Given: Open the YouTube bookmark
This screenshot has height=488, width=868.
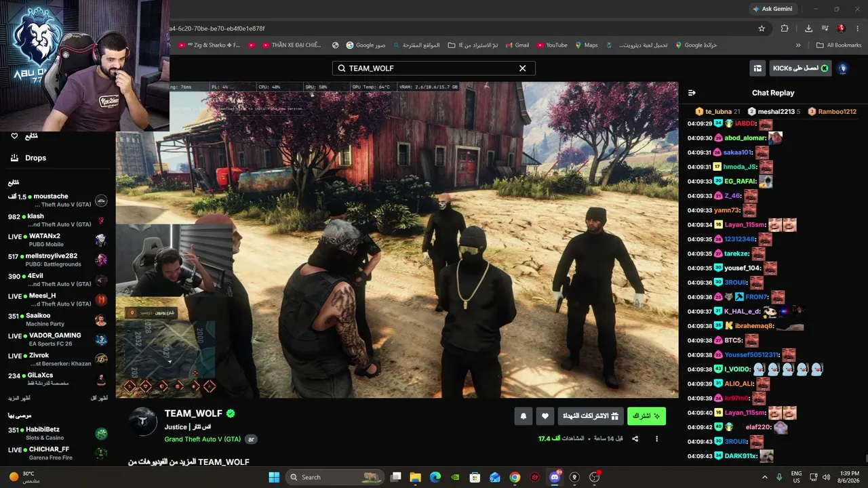Looking at the screenshot, I should point(552,45).
